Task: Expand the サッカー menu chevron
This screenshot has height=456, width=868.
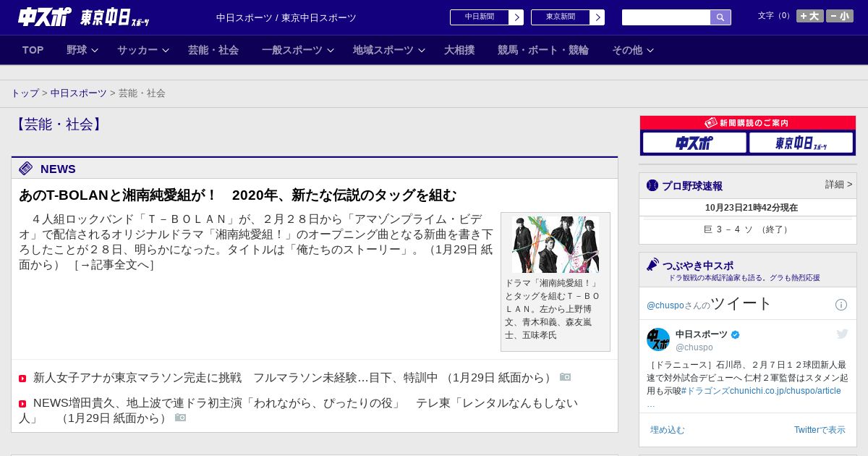Action: [x=165, y=51]
